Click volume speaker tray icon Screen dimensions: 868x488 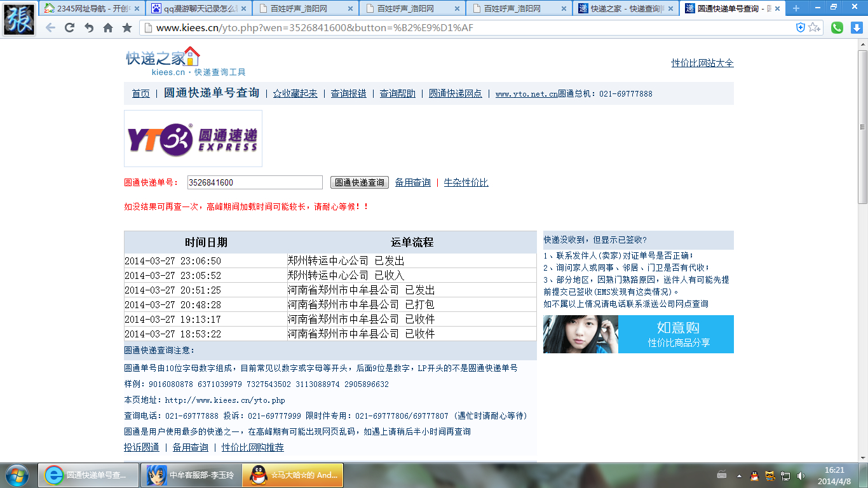click(x=801, y=475)
